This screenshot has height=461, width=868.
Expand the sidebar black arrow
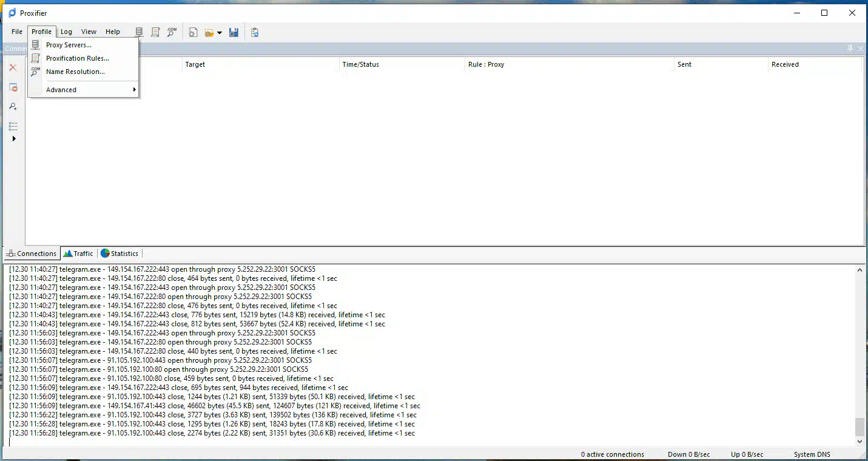tap(14, 139)
